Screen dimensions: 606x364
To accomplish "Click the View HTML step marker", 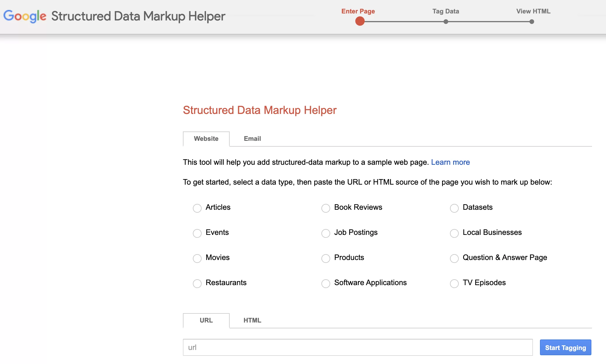I will coord(532,22).
